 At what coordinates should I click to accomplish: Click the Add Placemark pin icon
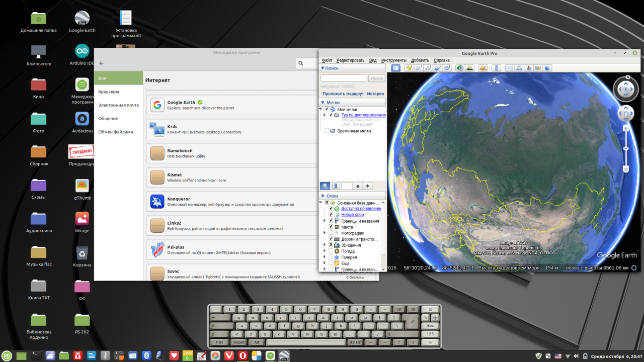click(409, 68)
